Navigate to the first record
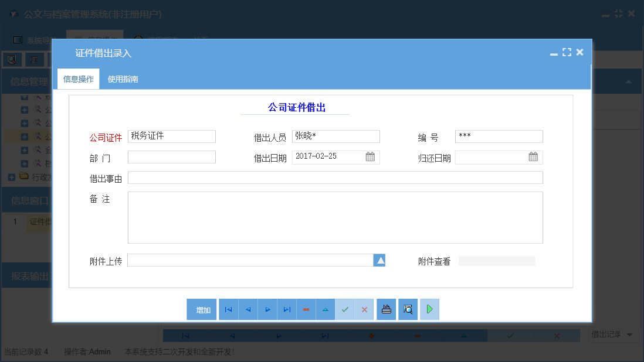644x362 pixels. tap(228, 309)
